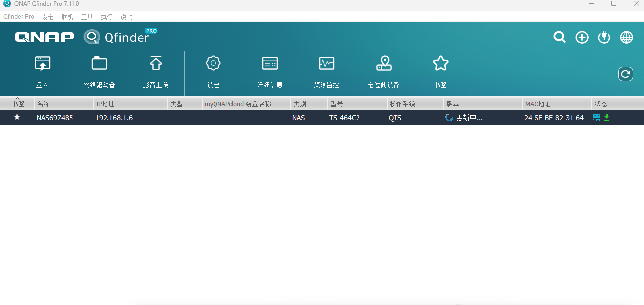Sort by 类型 column header
This screenshot has width=644, height=305.
[x=185, y=104]
